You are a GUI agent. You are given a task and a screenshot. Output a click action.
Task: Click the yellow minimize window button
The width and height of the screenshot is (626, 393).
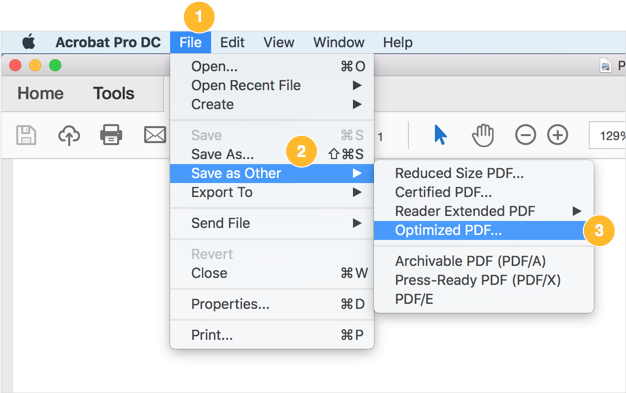pos(35,65)
